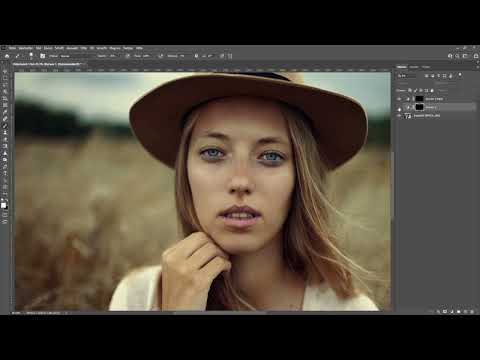Select the Gradient tool
The image size is (480, 360).
click(x=5, y=153)
